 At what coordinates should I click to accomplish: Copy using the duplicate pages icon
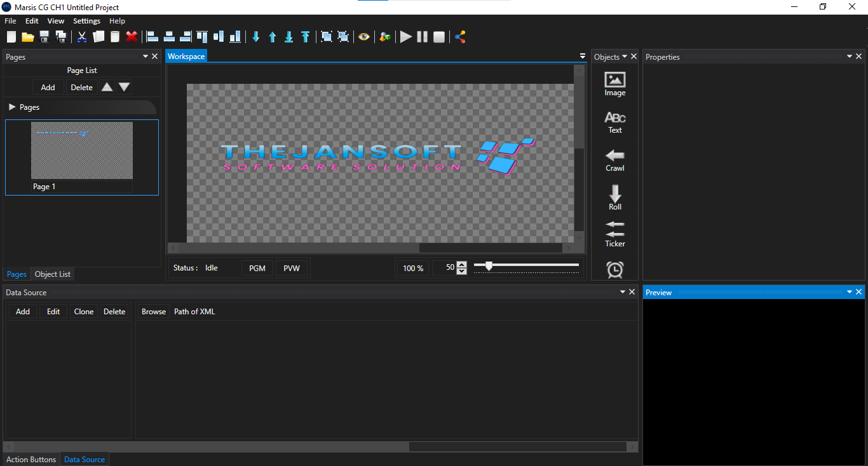[x=98, y=37]
